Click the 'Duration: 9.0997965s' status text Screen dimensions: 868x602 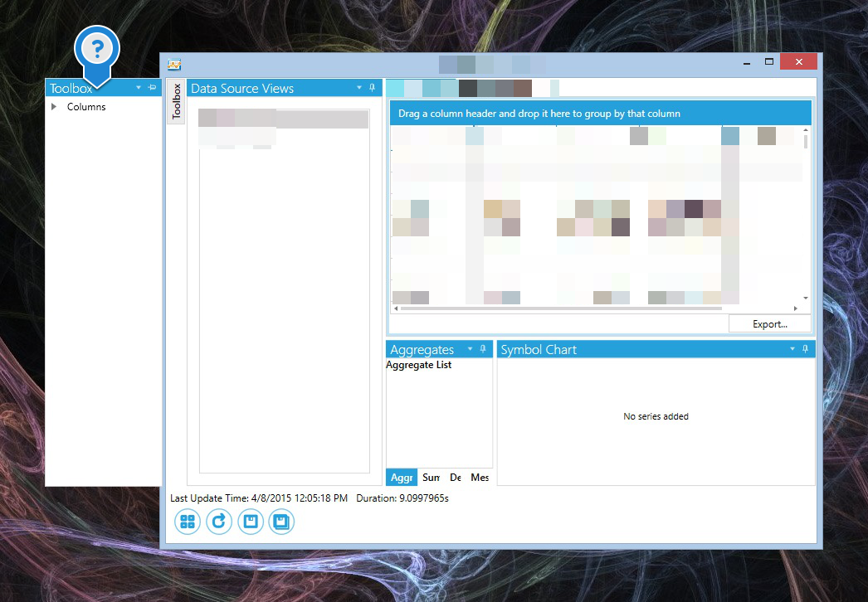402,498
